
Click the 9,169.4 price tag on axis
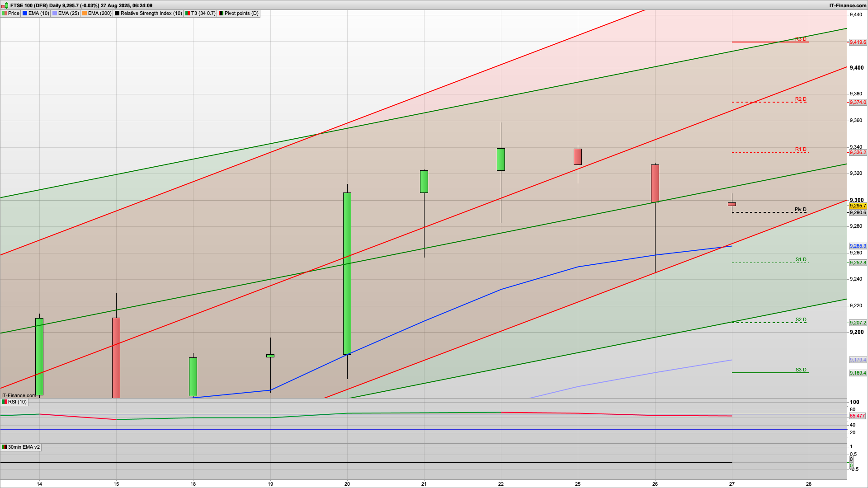coord(858,373)
